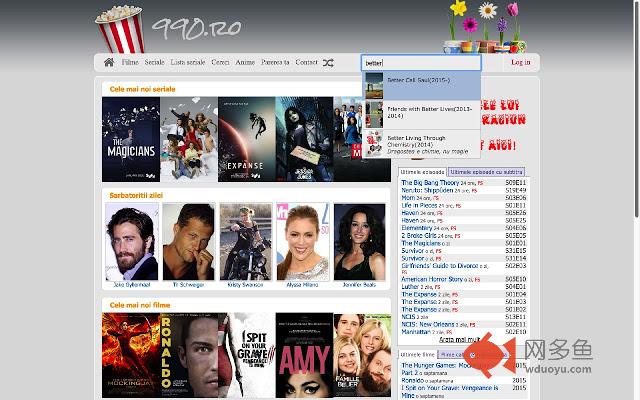Screen dimensions: 640x400
Task: Open Til Schweiger's photo
Action: (x=189, y=242)
